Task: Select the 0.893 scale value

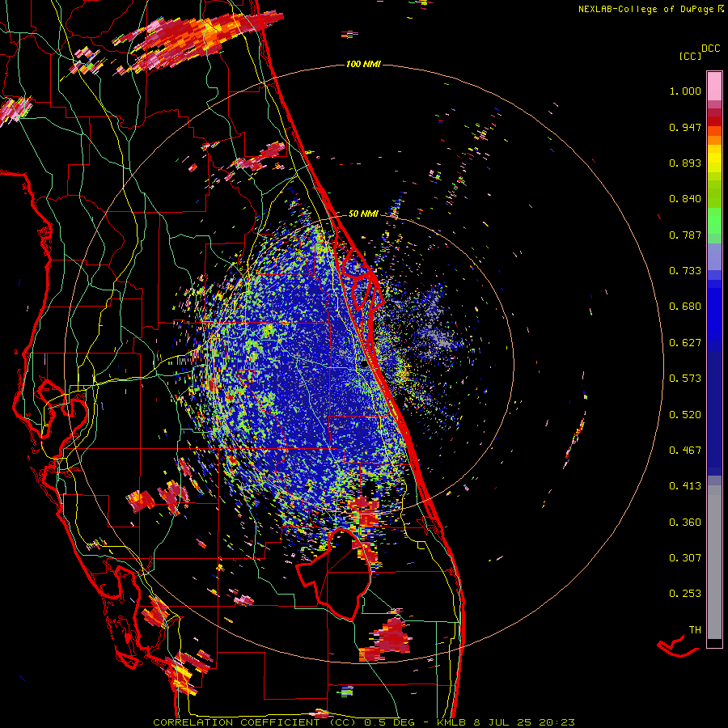Action: [x=685, y=163]
